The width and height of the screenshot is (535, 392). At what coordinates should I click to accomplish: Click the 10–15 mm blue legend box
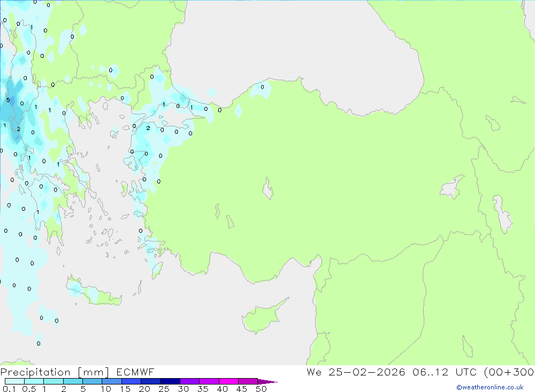click(112, 381)
